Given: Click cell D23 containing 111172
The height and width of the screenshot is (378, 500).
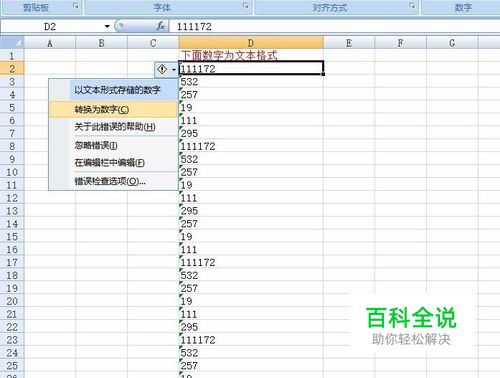Looking at the screenshot, I should (251, 340).
